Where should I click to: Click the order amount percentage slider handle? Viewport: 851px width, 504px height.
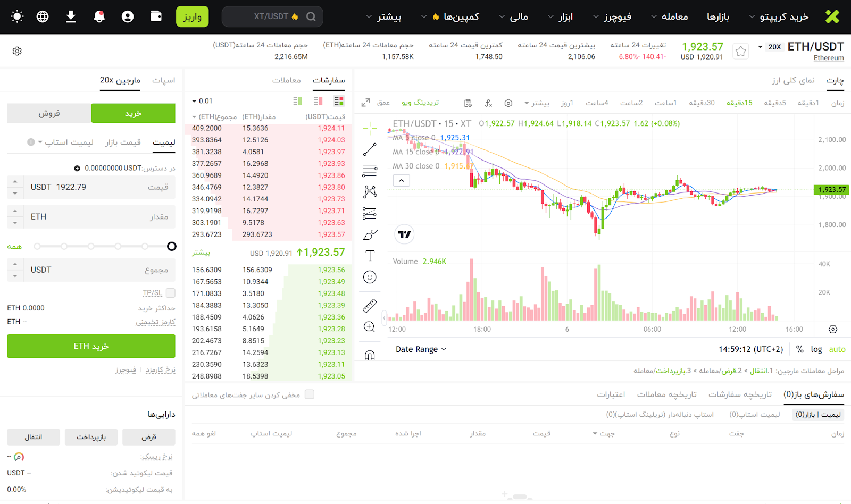coord(171,246)
